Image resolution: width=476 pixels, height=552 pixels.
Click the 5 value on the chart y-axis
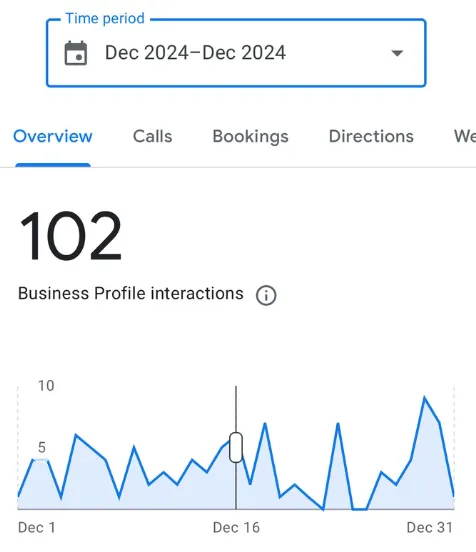[42, 447]
